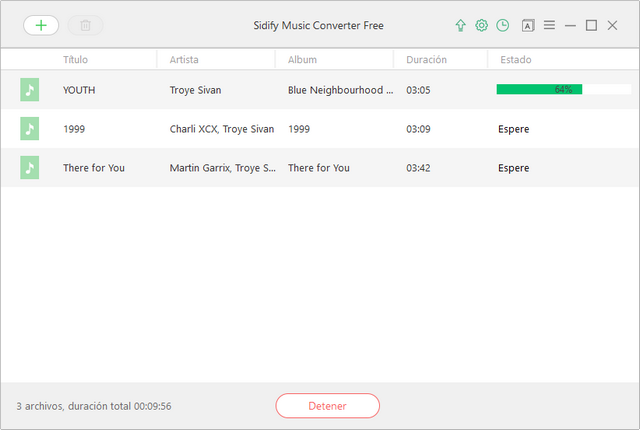Click the music note icon for YOUTH
Viewport: 640px width, 430px height.
coord(29,90)
